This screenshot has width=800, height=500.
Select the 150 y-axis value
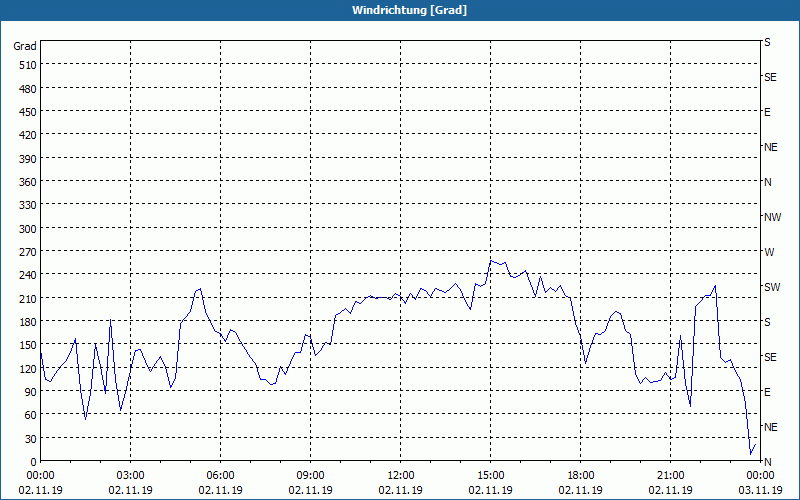[28, 345]
